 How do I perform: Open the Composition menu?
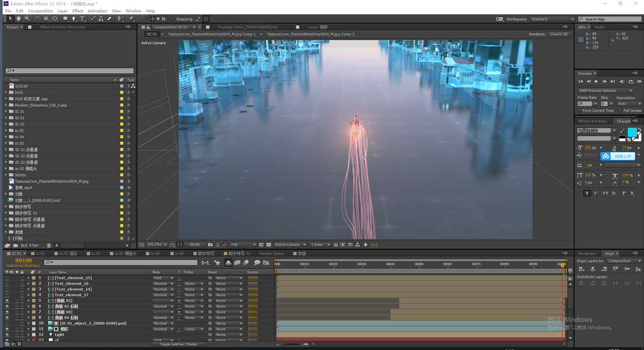click(40, 11)
